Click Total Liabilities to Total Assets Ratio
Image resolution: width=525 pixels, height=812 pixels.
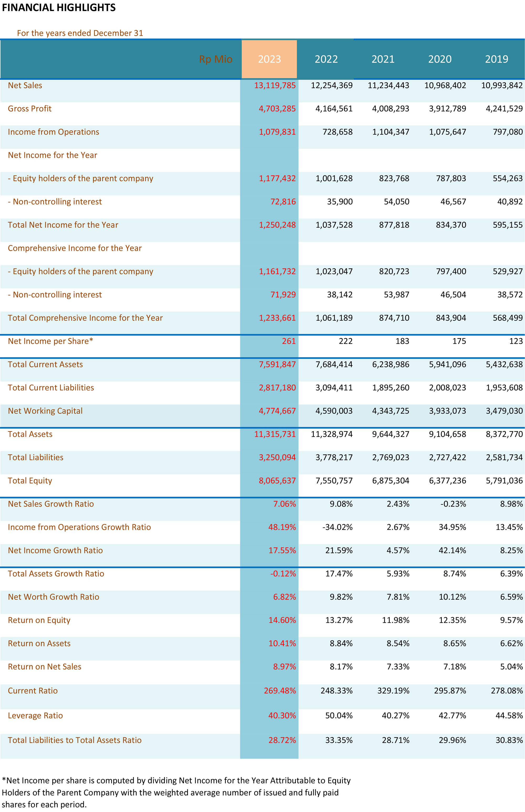click(75, 740)
